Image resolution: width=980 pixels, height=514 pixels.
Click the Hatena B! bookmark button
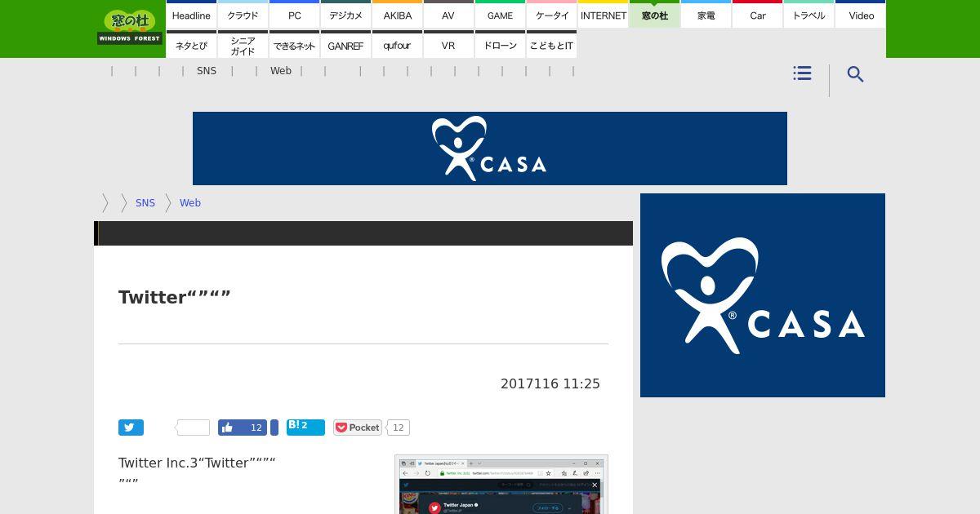305,428
